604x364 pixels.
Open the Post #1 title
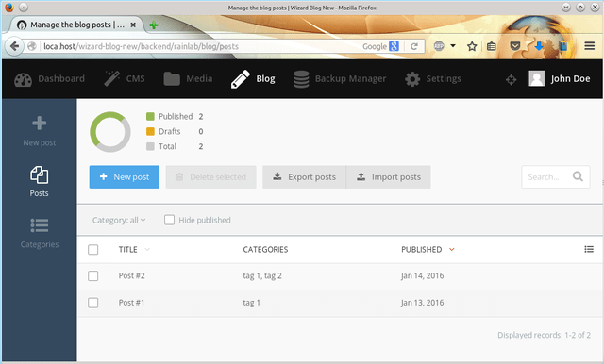(x=131, y=303)
